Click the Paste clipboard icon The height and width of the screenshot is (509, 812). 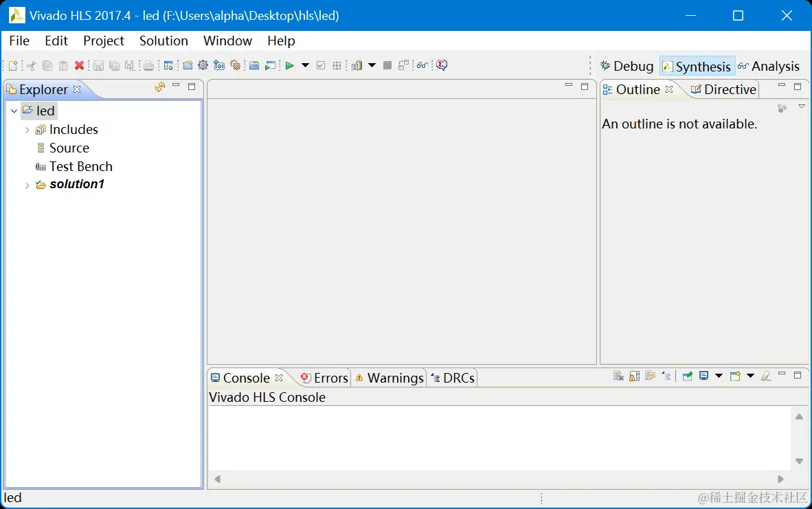[63, 65]
